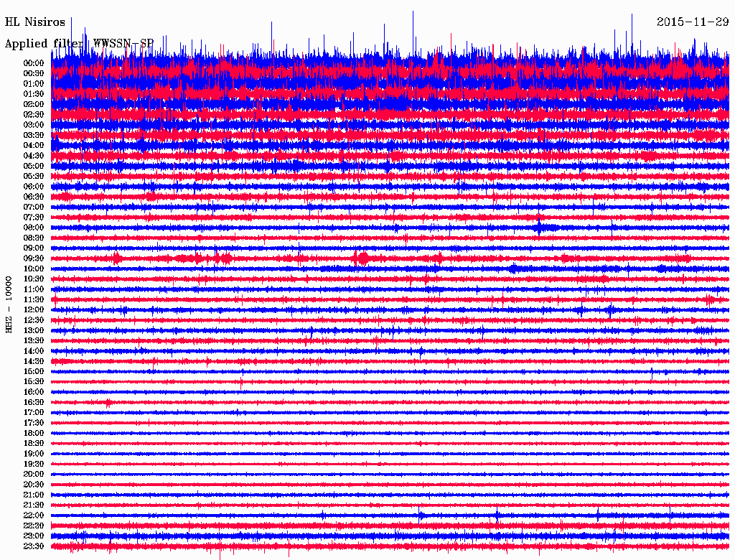Click the blue 08:00 seismic trace
The height and width of the screenshot is (560, 735).
390,228
